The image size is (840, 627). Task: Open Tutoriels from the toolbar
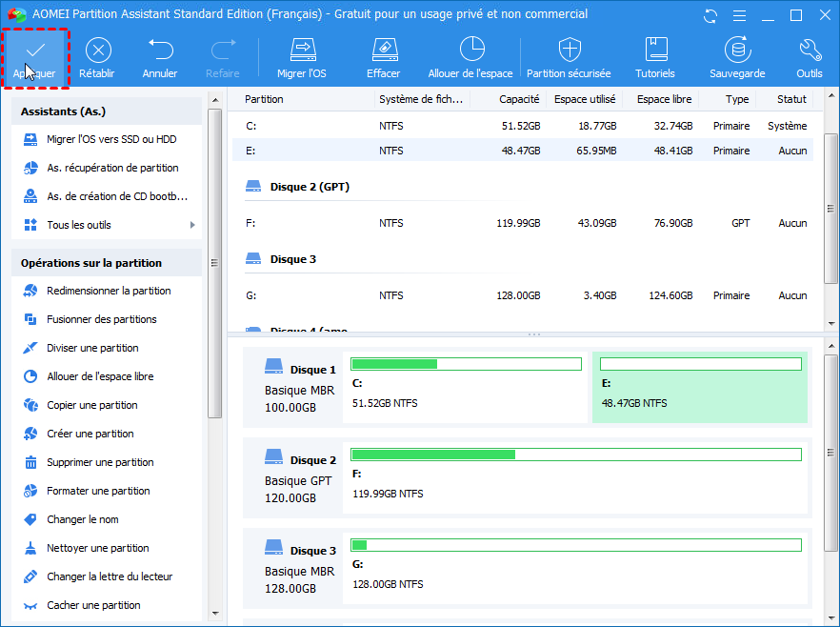(655, 51)
